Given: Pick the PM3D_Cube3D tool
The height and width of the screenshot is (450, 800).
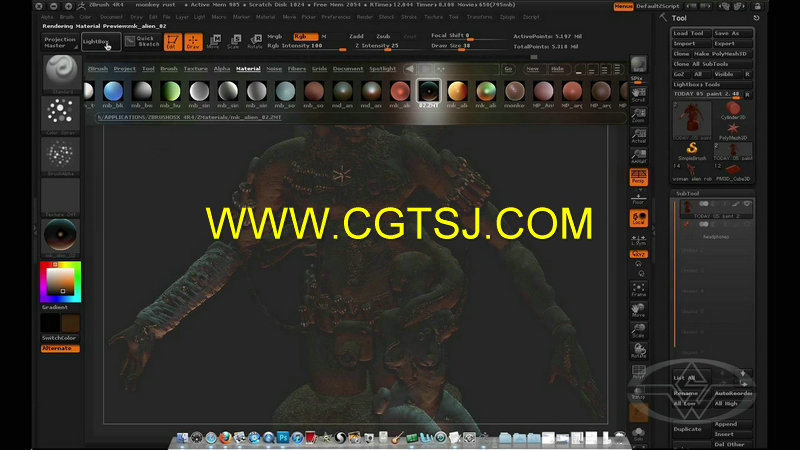Looking at the screenshot, I should (733, 171).
